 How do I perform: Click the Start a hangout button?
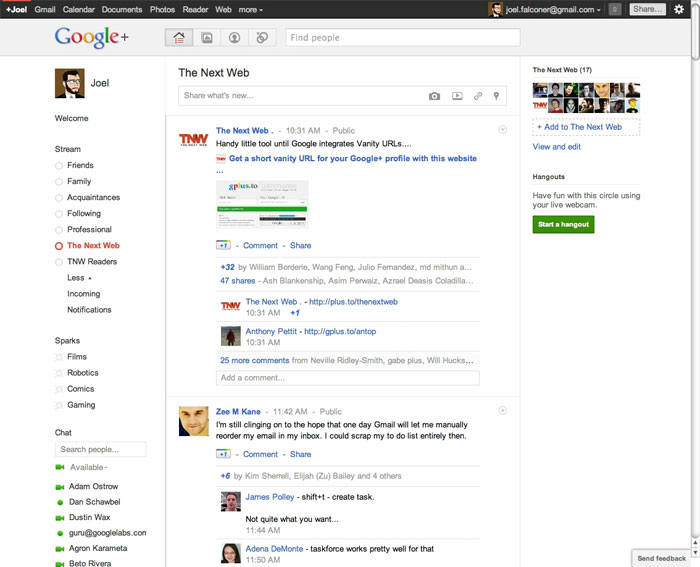click(563, 225)
